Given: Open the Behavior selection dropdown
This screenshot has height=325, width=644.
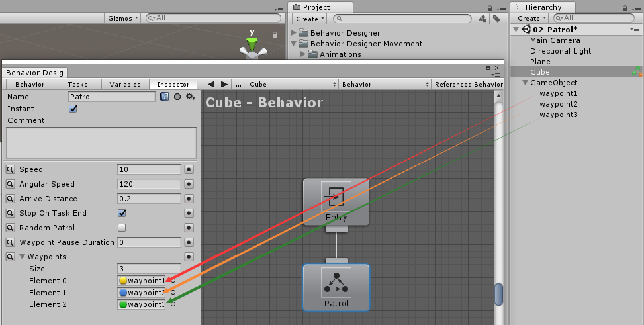Looking at the screenshot, I should (x=385, y=84).
